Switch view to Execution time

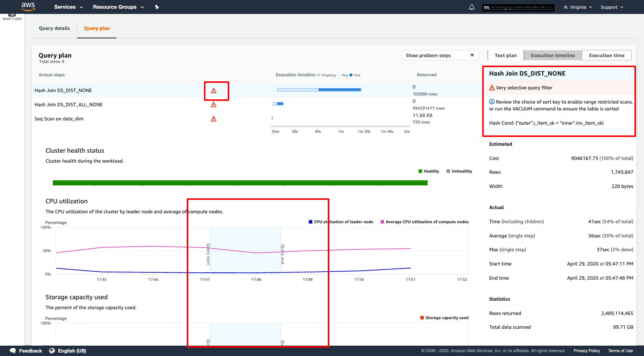click(606, 56)
